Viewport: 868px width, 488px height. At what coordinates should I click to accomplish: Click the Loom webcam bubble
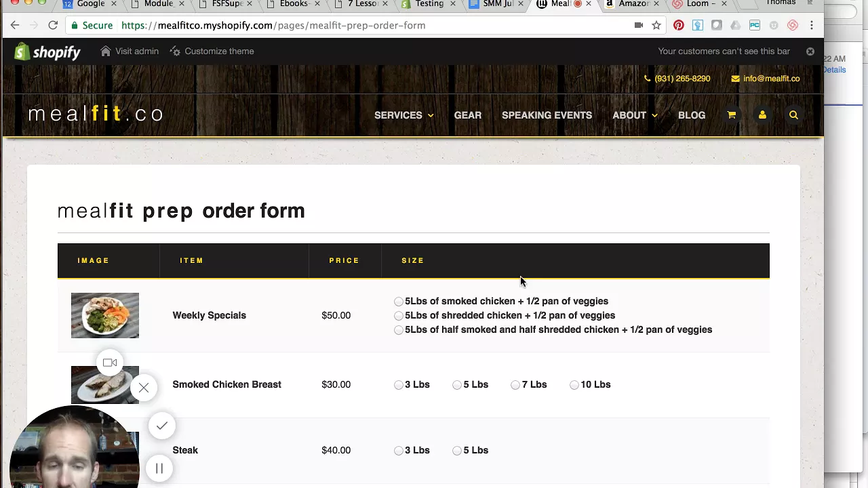click(73, 447)
